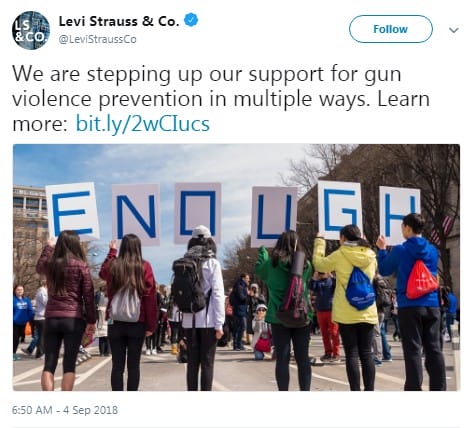472x428 pixels.
Task: Click the sign with letter N in photo
Action: coord(136,214)
